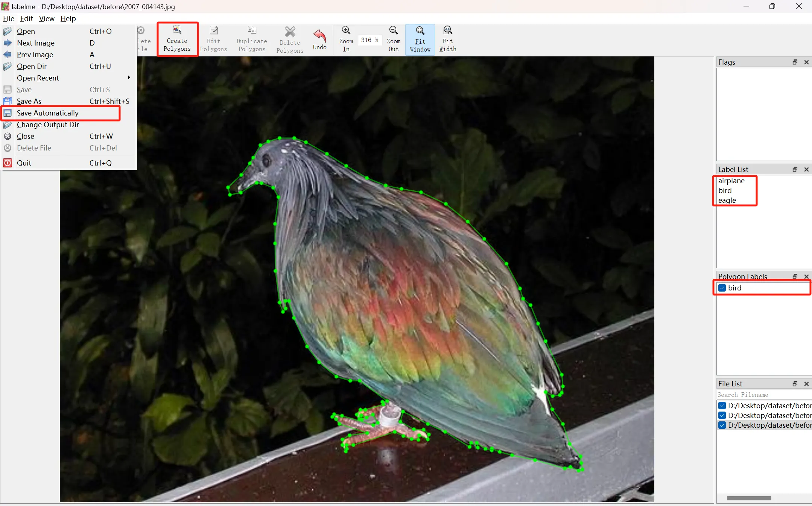Choose Save Automatically from File menu

click(x=48, y=113)
